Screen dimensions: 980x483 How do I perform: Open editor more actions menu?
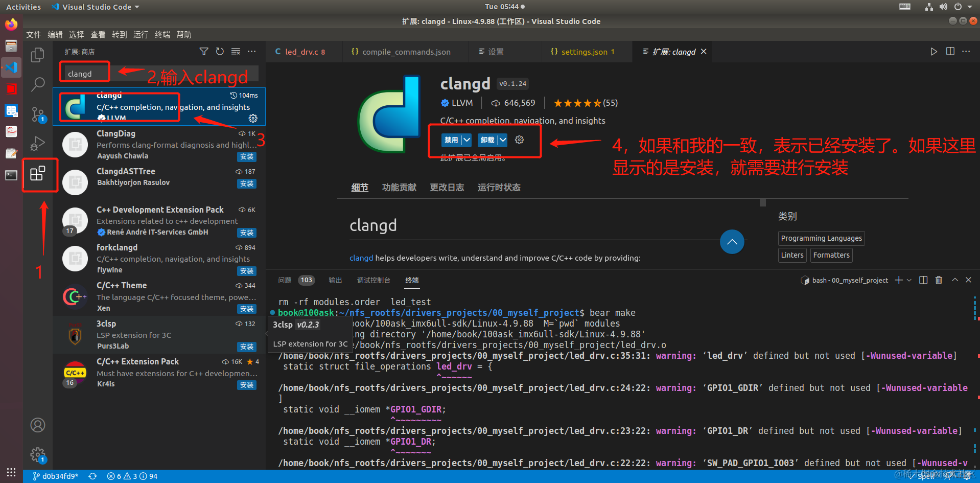tap(966, 52)
